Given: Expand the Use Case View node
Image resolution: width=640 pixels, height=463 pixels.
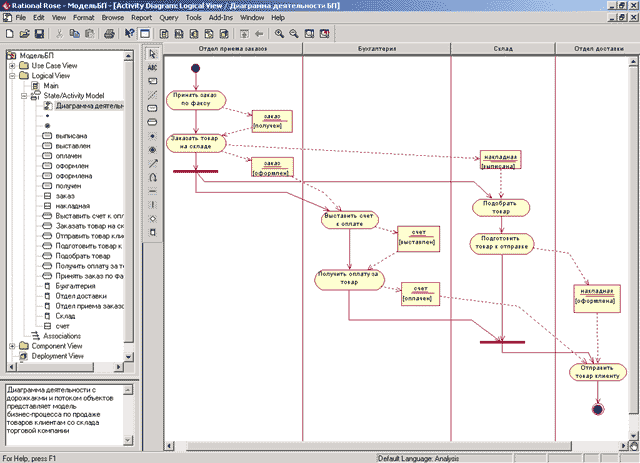Looking at the screenshot, I should coord(12,65).
